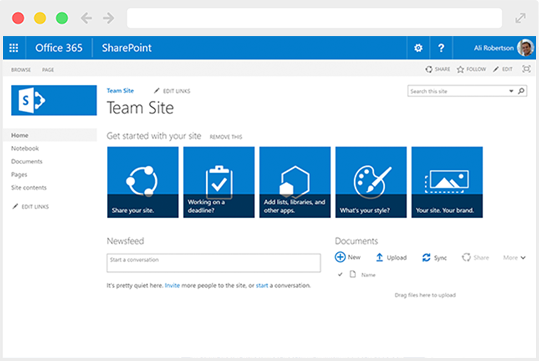
Task: Sort by the Name column header
Action: [x=368, y=275]
